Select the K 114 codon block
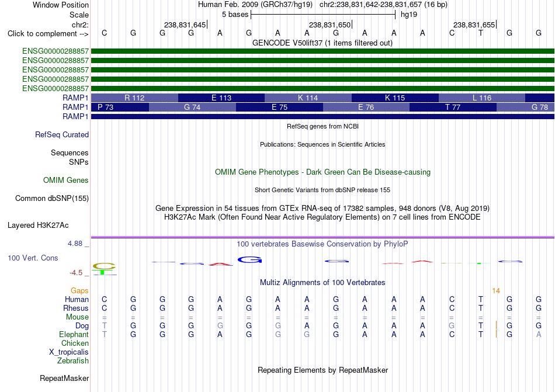Screen dimensions: 555x392 click(308, 98)
